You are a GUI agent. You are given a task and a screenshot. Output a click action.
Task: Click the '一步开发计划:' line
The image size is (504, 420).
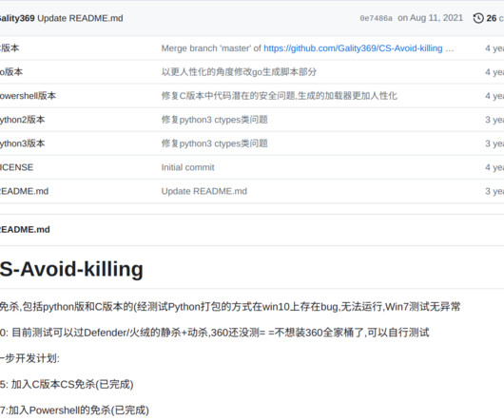pyautogui.click(x=29, y=358)
